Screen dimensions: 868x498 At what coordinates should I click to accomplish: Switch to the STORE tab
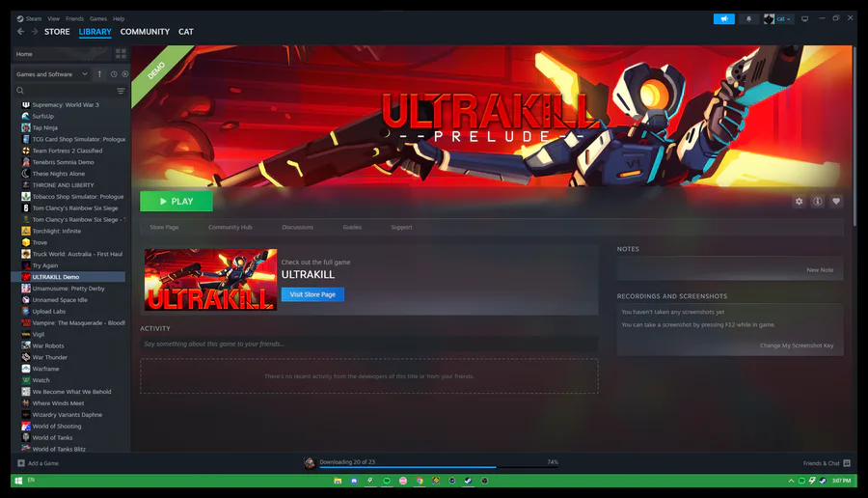(57, 32)
